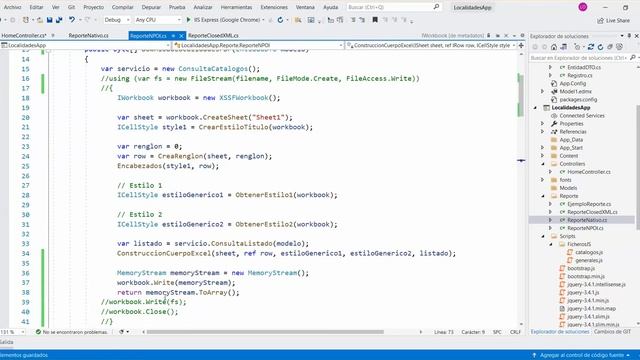Screen dimensions: 640x360
Task: Click the Live Share button label
Action: [618, 20]
